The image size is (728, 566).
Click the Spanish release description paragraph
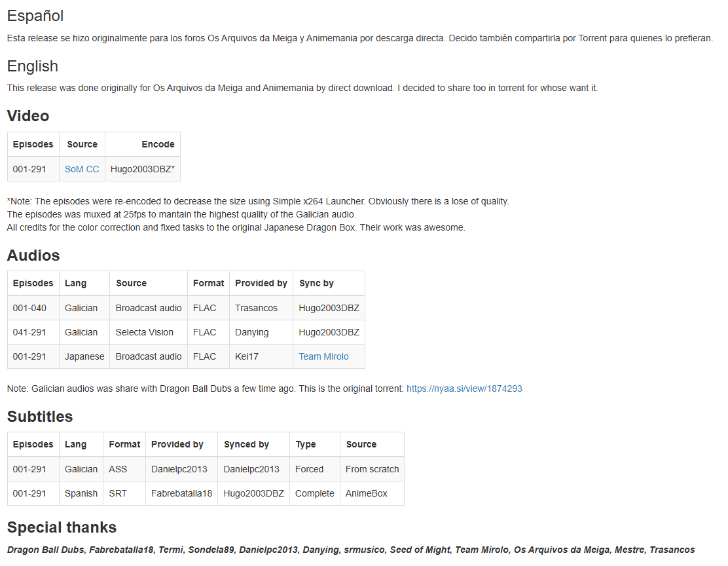[360, 38]
